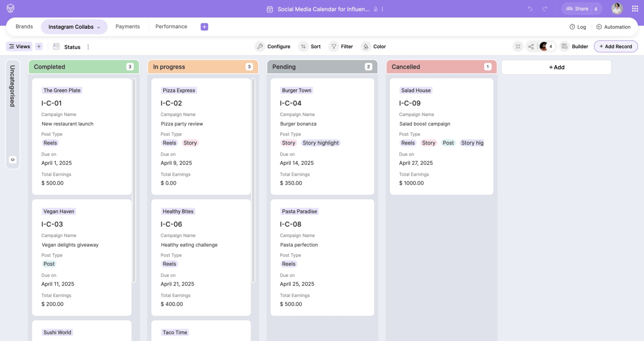Switch to the Performance tab
Screen dimensions: 644x341
click(171, 26)
